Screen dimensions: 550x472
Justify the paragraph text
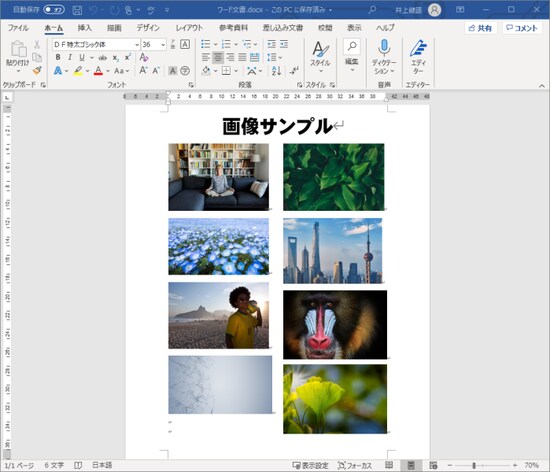click(x=242, y=57)
